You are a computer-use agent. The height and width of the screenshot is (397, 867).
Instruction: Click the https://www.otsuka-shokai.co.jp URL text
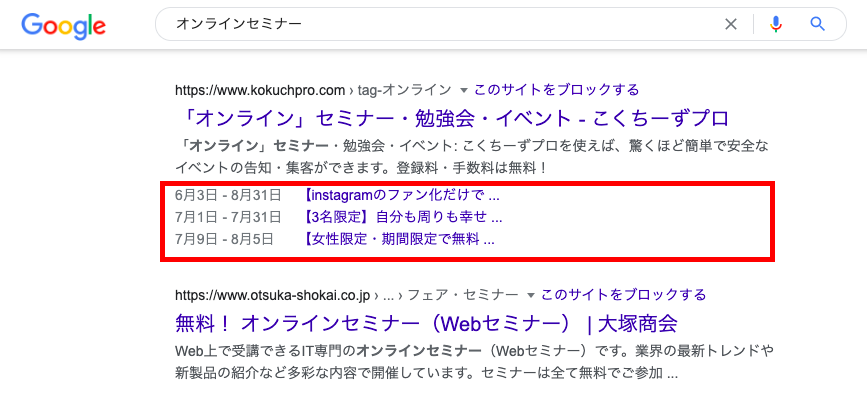point(272,296)
